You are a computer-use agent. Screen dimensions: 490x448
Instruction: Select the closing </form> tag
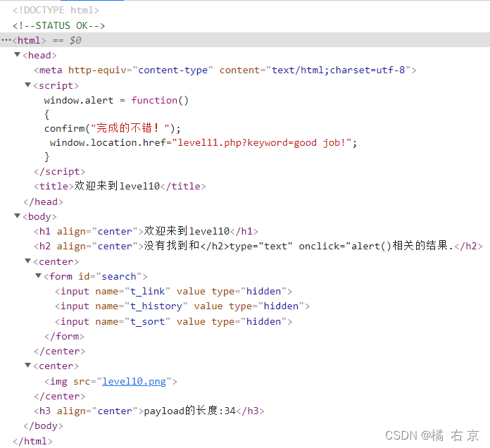[64, 337]
